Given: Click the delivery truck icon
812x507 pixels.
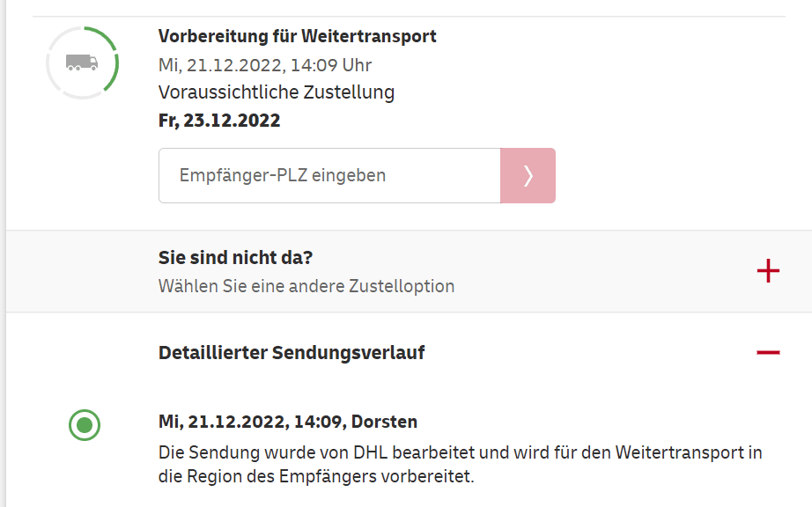Looking at the screenshot, I should (81, 62).
